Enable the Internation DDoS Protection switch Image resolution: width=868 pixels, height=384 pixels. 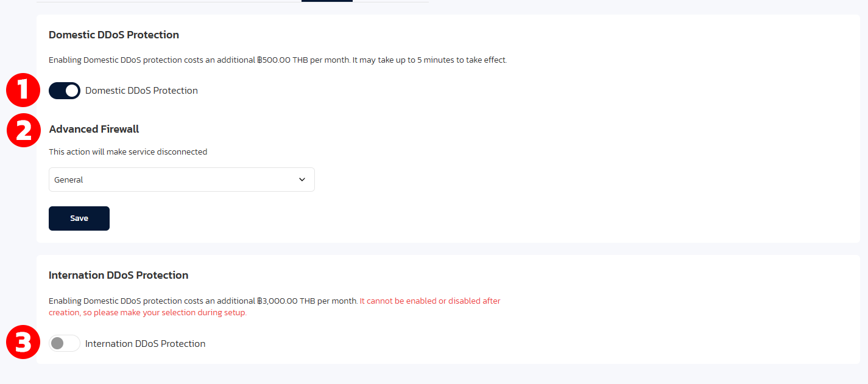click(65, 343)
